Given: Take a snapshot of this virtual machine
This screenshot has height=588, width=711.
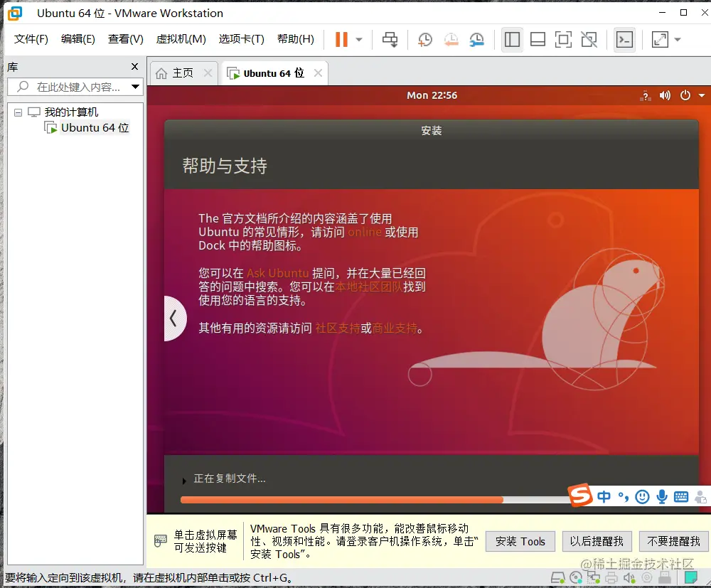Looking at the screenshot, I should (x=425, y=39).
